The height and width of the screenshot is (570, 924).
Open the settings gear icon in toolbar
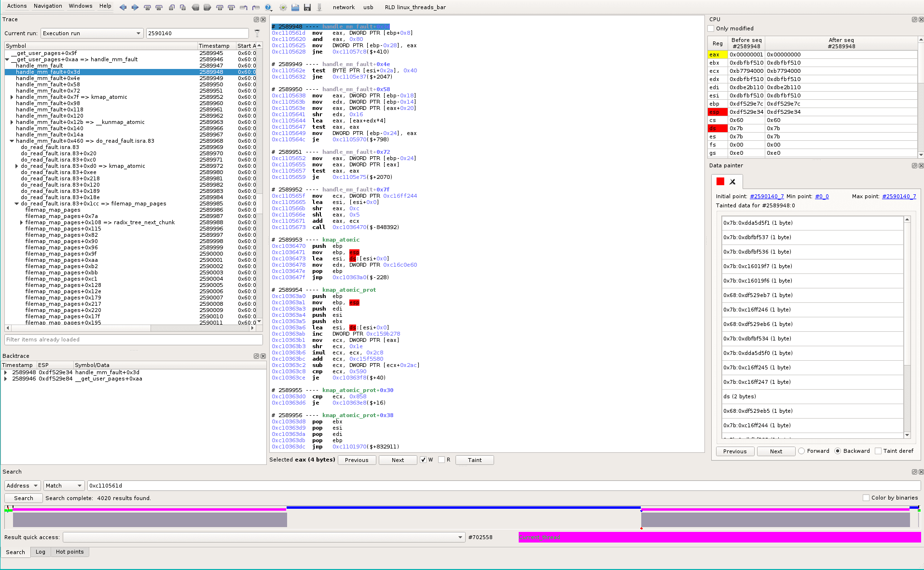click(x=283, y=7)
